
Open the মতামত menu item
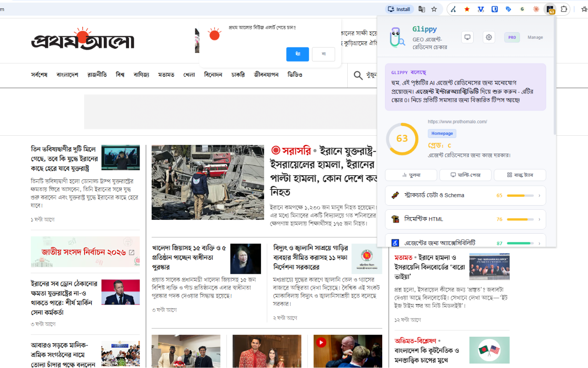(166, 75)
